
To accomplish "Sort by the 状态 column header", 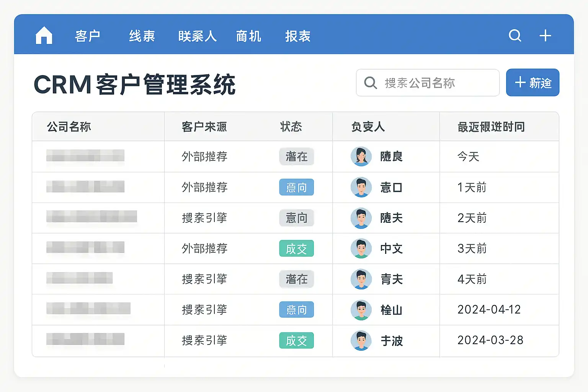I will coord(291,127).
